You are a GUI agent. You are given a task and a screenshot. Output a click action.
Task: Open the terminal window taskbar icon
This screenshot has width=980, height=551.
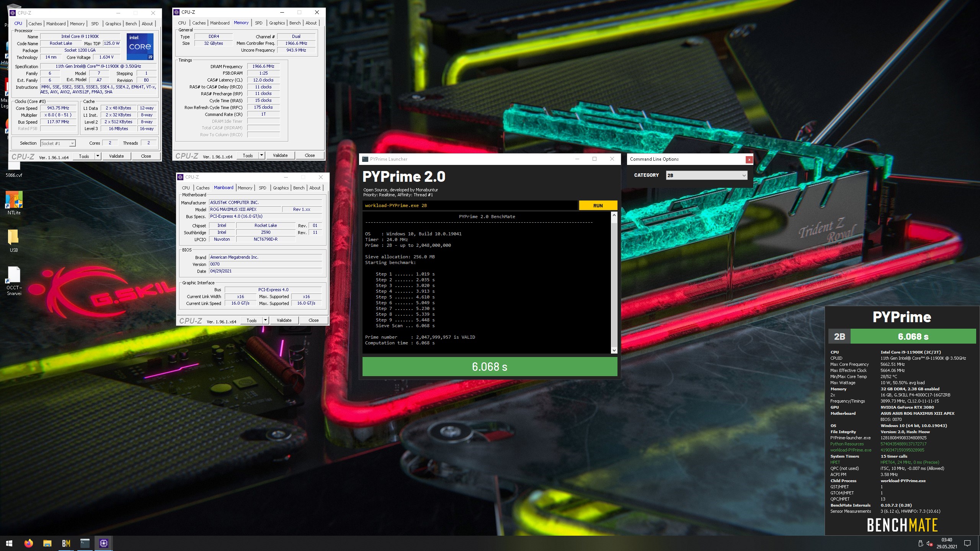(85, 543)
